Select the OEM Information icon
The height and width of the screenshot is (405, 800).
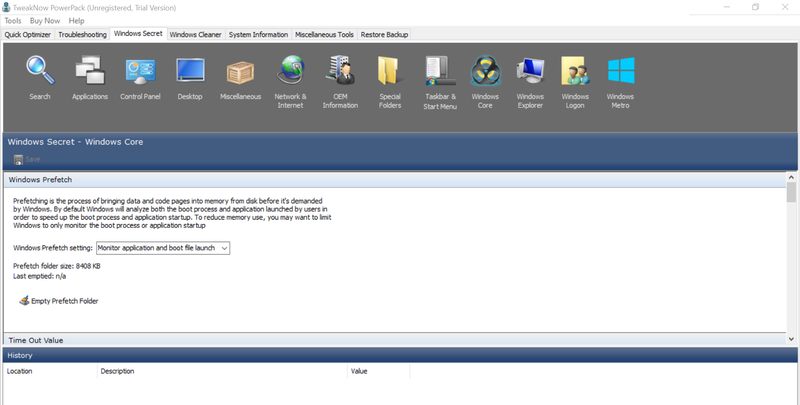click(340, 70)
